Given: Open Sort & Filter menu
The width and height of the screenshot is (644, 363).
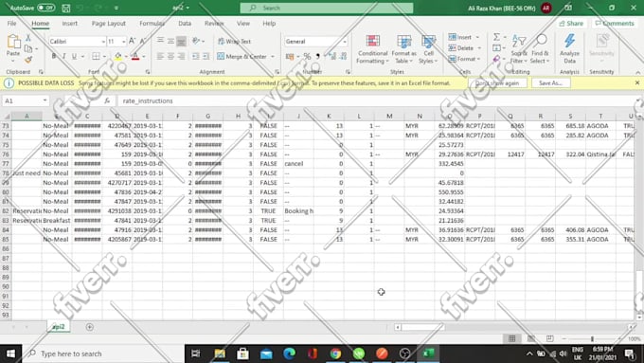Looking at the screenshot, I should 519,49.
